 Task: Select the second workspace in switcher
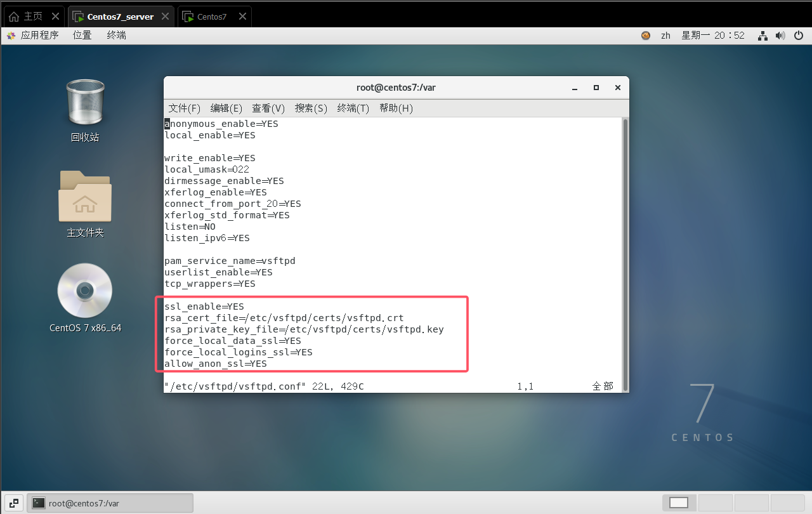tap(715, 503)
